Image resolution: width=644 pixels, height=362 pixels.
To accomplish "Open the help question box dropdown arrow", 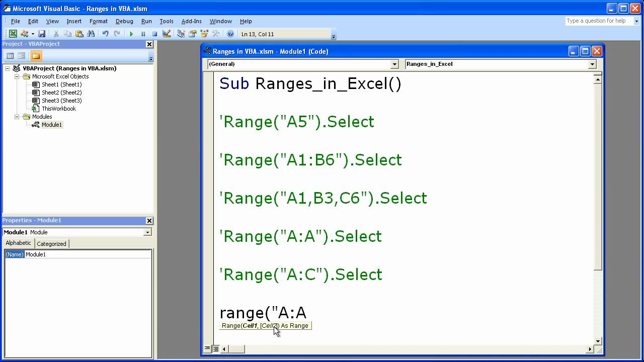I will [x=636, y=21].
